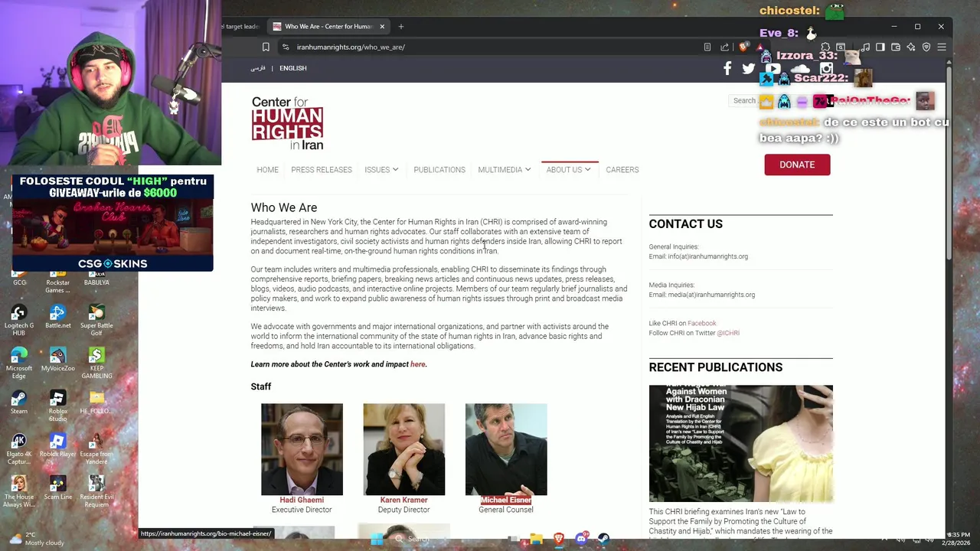
Task: Open Roblox Studio desktop shortcut
Action: (x=57, y=406)
